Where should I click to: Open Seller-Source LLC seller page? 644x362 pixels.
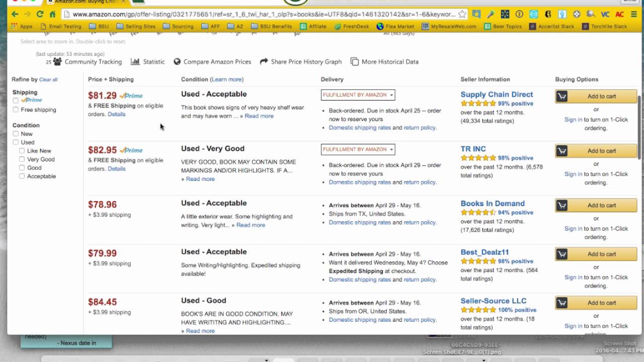tap(493, 301)
